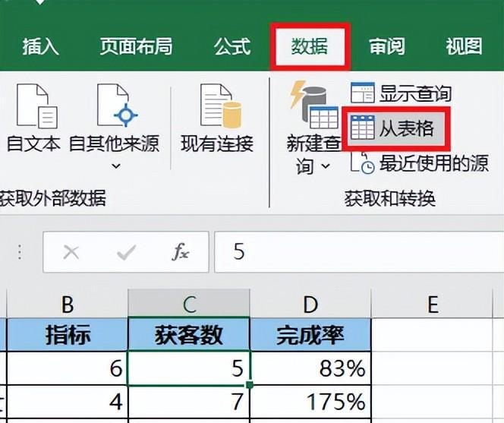Select the cell containing 4

point(68,402)
